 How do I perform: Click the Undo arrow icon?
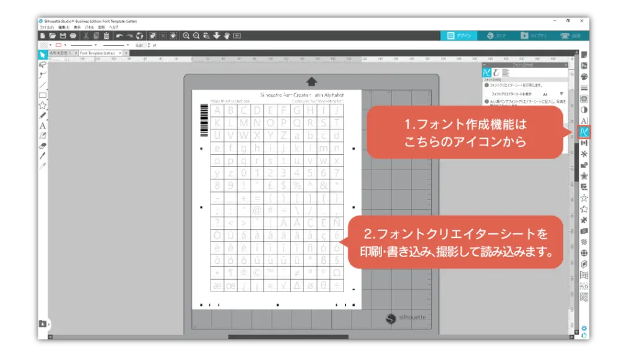pos(119,36)
